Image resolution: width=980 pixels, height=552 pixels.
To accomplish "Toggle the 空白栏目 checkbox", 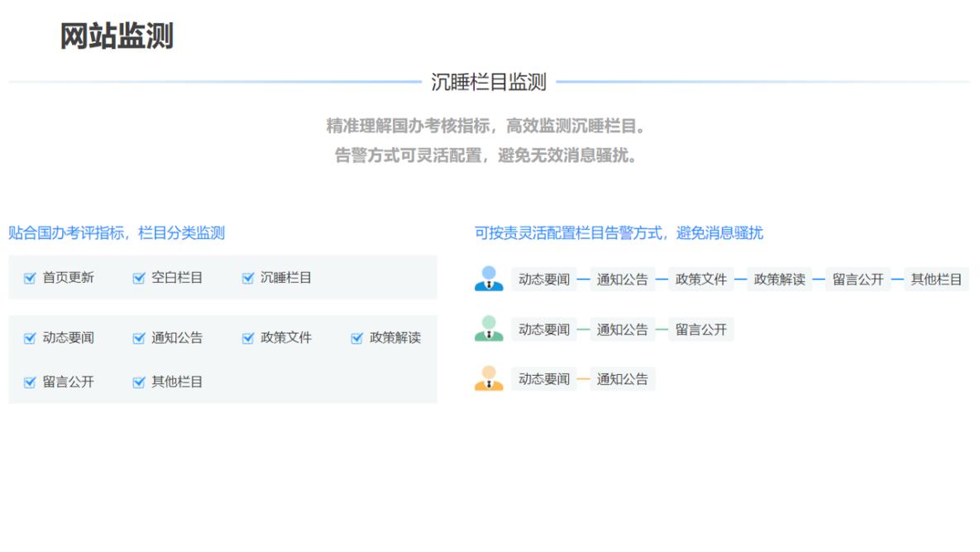I will 139,278.
